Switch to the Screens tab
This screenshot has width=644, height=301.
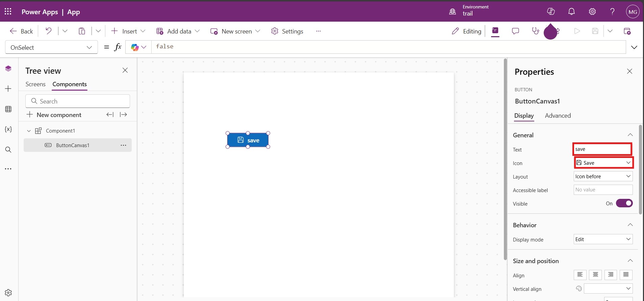coord(35,84)
